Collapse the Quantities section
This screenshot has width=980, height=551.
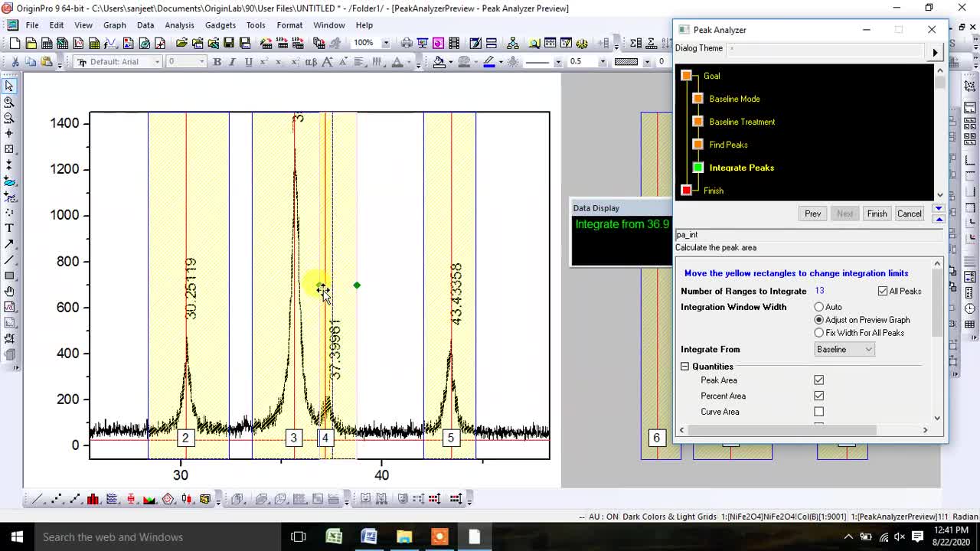[685, 367]
